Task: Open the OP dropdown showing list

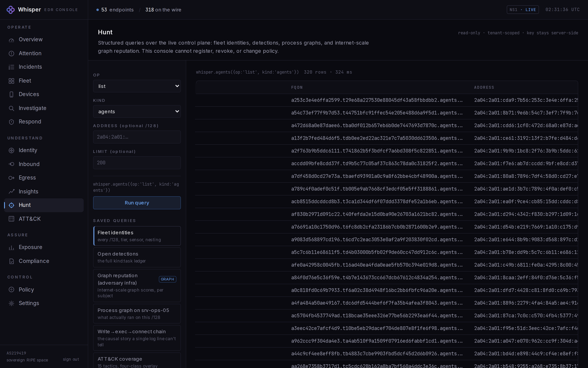Action: 137,86
